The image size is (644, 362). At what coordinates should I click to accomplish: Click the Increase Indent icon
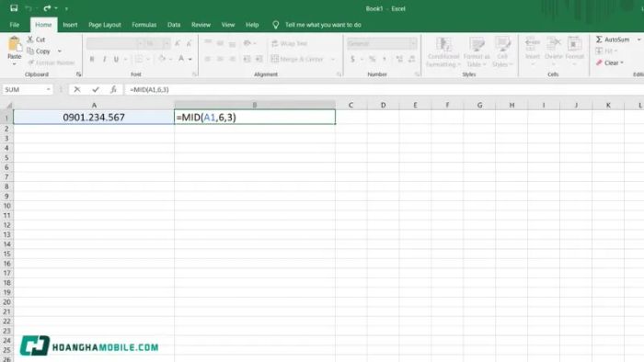259,60
